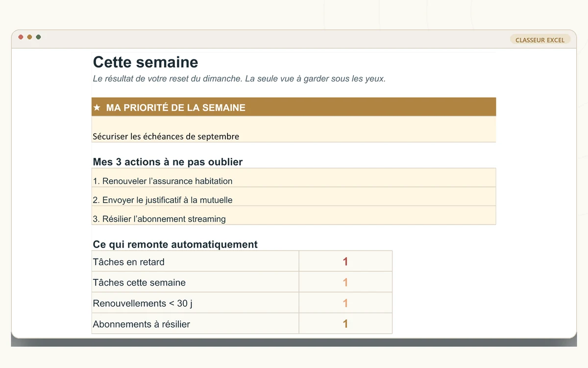Click the 'Tâches en retard' label cell
Image resolution: width=588 pixels, height=368 pixels.
195,261
